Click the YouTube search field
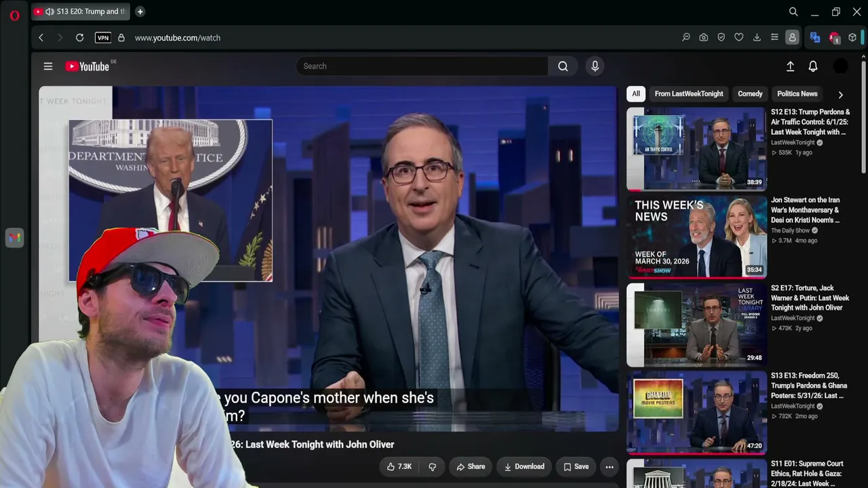The width and height of the screenshot is (868, 488). (422, 66)
